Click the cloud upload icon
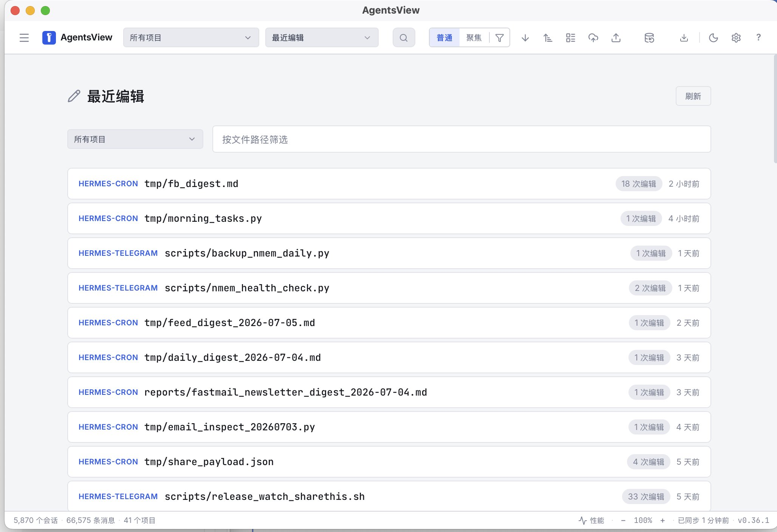777x532 pixels. click(x=593, y=38)
